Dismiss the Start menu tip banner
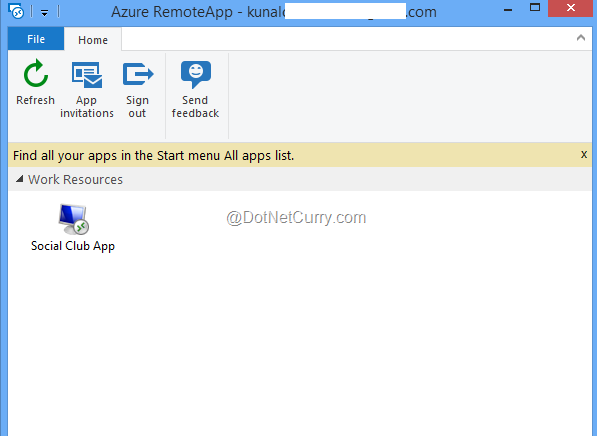597x436 pixels. [584, 155]
